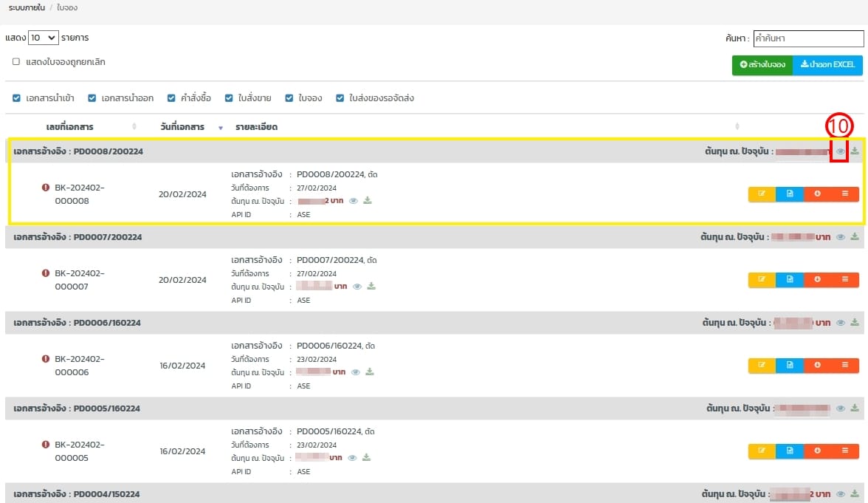This screenshot has height=503, width=868.
Task: Sort by เลขที่เอกสาร column header
Action: click(x=69, y=127)
